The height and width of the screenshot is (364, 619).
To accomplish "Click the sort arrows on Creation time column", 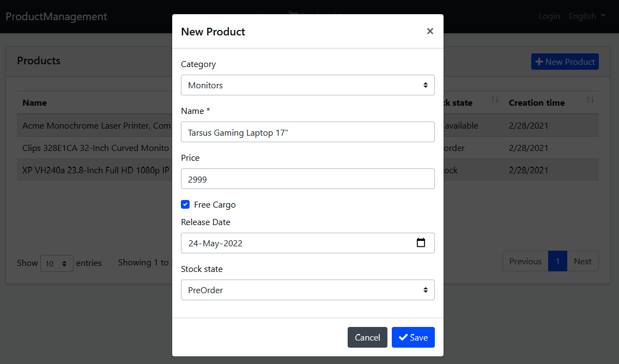I will tap(590, 100).
